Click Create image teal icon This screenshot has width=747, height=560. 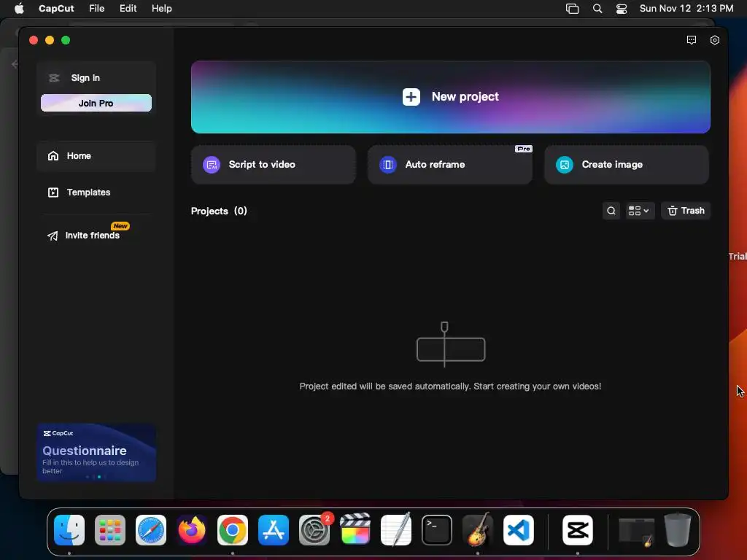(x=565, y=165)
